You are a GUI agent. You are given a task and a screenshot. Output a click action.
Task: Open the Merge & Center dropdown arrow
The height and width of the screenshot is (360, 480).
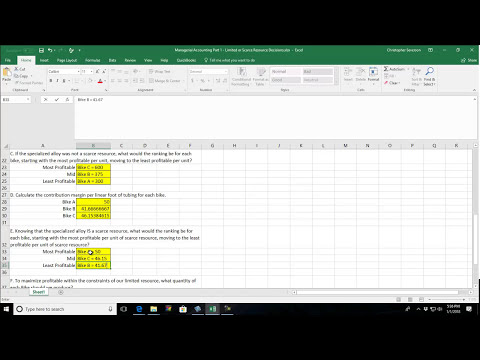(x=184, y=81)
